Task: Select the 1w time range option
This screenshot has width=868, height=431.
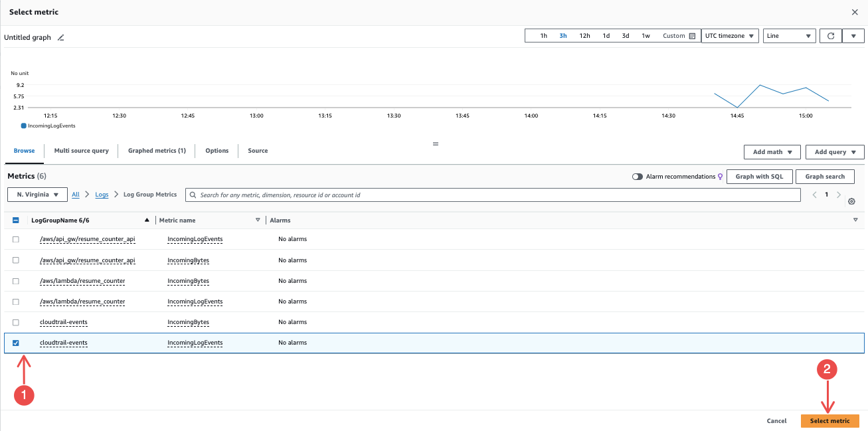Action: 646,35
